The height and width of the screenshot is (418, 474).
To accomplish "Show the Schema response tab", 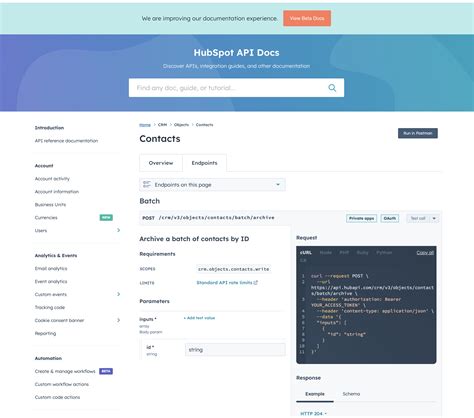I will [x=351, y=394].
